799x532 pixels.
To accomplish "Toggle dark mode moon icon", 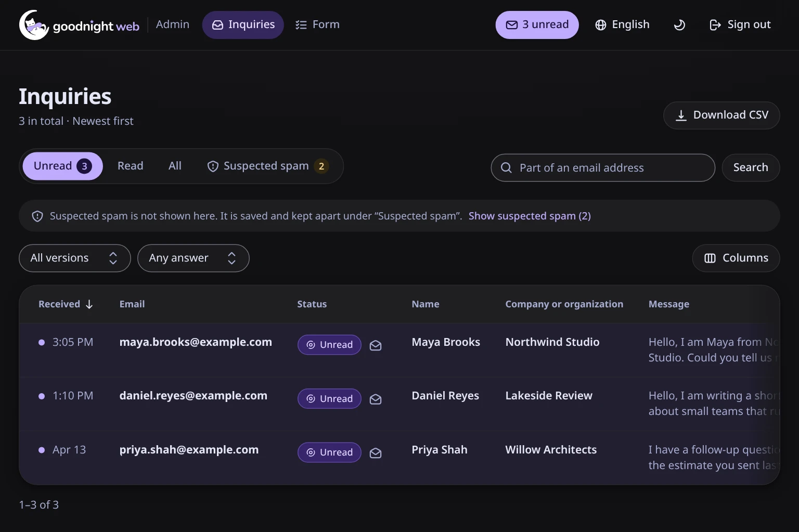I will tap(679, 25).
